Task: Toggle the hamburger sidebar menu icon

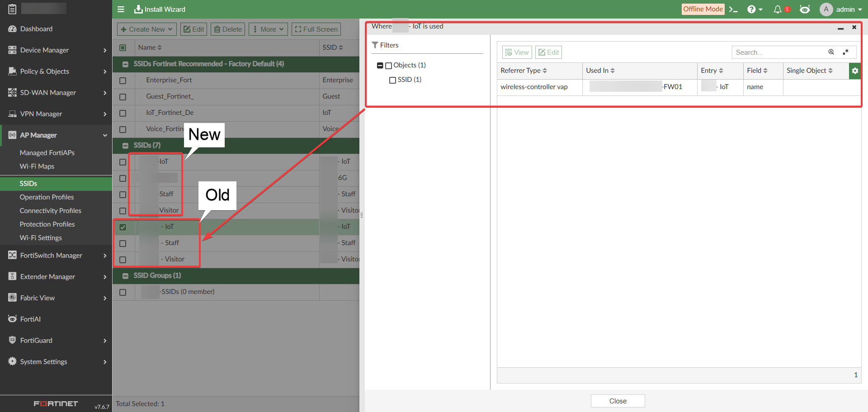Action: [121, 9]
